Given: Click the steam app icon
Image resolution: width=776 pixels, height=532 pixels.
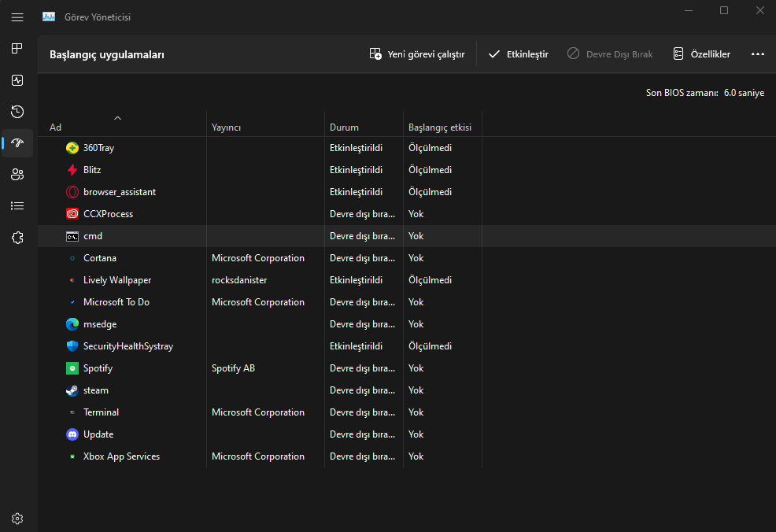Looking at the screenshot, I should [72, 390].
